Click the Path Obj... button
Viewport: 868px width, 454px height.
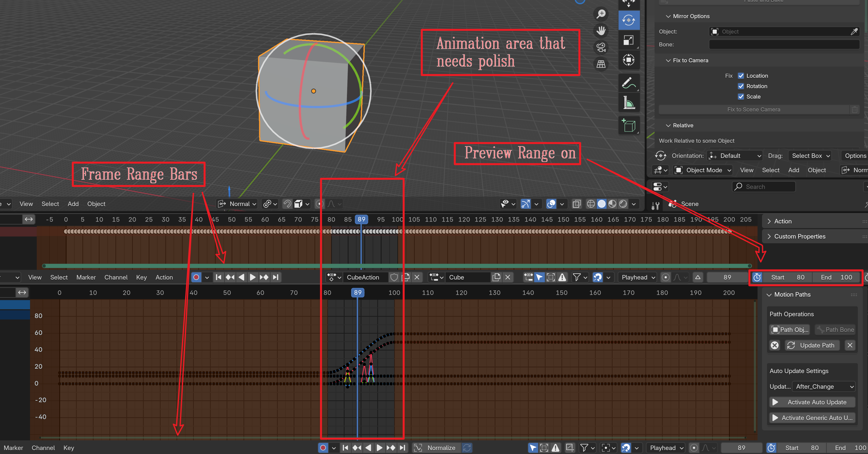click(x=790, y=330)
